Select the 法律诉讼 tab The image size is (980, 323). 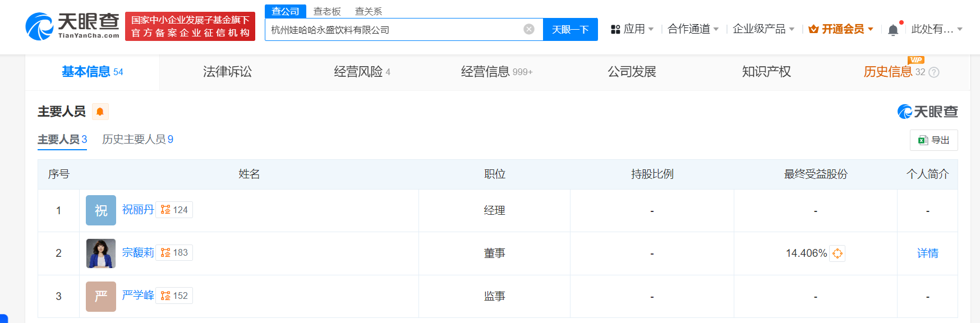pos(227,72)
